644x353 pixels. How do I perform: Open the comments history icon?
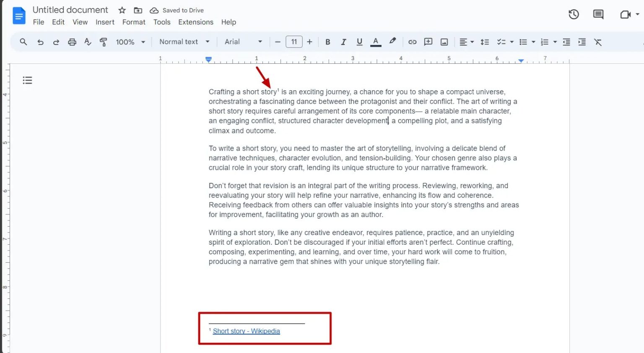[598, 15]
